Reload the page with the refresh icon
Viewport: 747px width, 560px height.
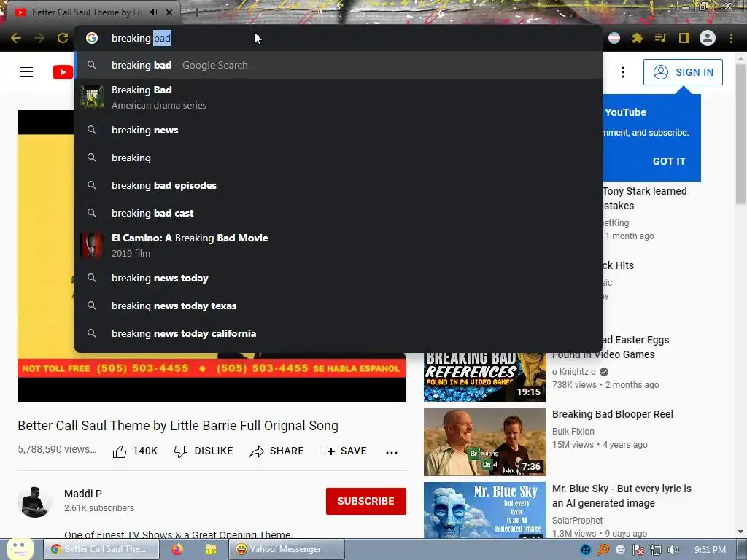63,38
